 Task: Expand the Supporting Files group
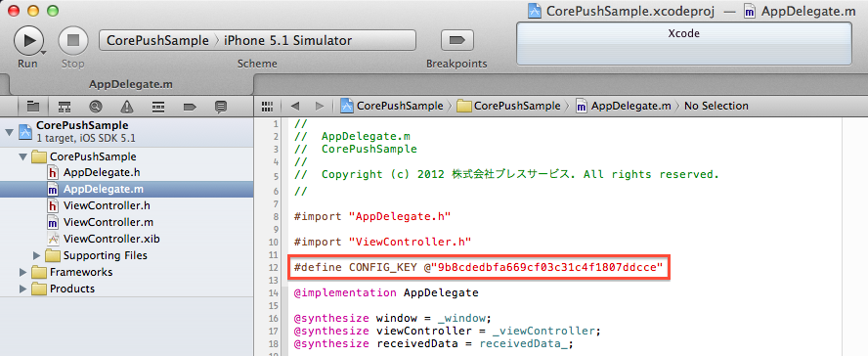37,256
